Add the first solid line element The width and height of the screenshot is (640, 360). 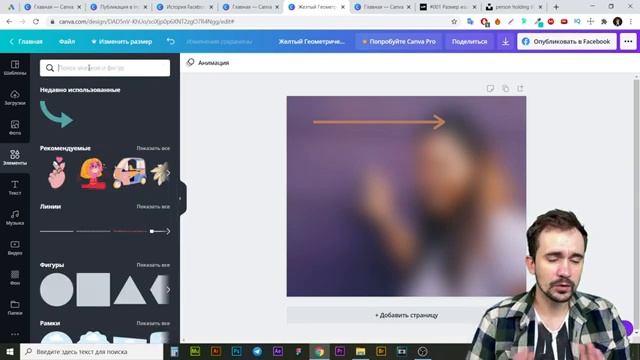point(57,231)
